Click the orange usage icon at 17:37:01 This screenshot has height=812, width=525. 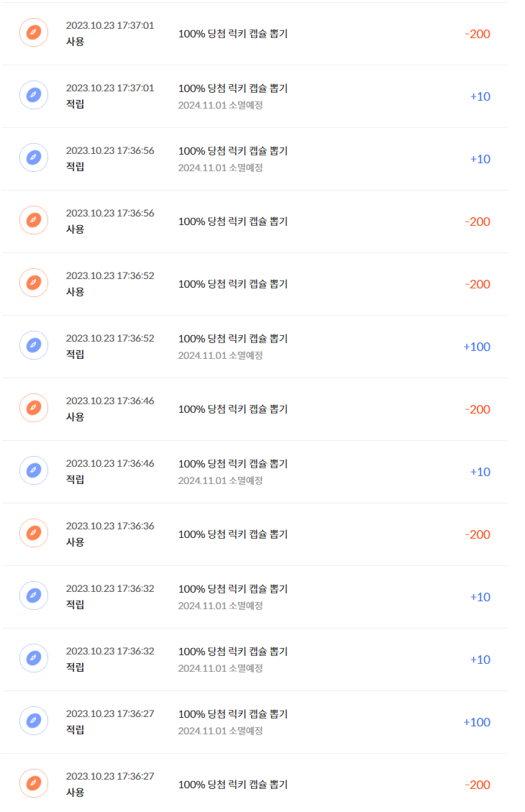(34, 32)
